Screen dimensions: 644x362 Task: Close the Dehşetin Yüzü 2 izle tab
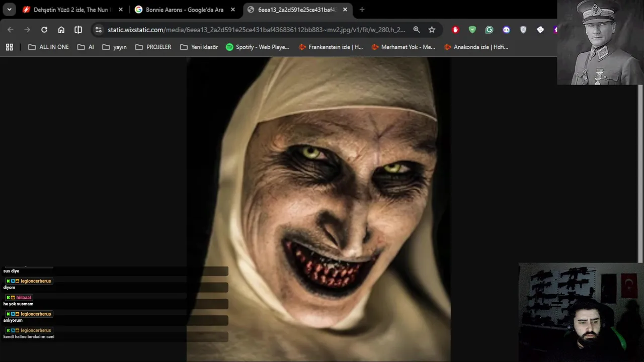point(121,10)
